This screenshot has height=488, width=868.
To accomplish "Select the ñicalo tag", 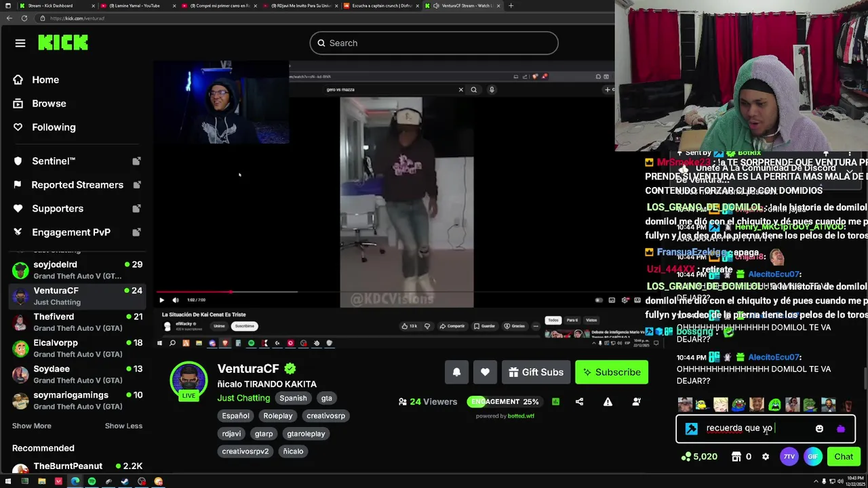I will [x=293, y=451].
